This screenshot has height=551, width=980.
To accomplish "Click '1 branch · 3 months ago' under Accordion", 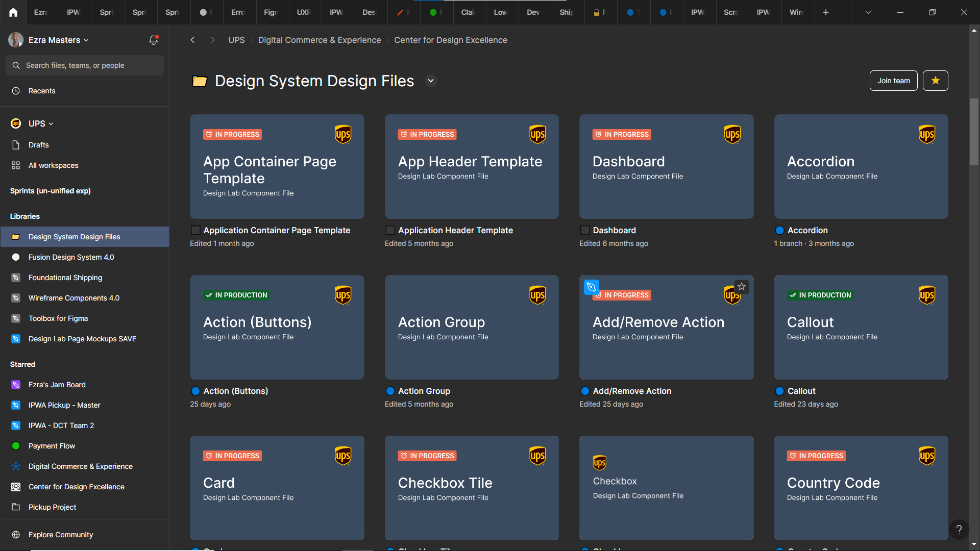I will point(814,243).
